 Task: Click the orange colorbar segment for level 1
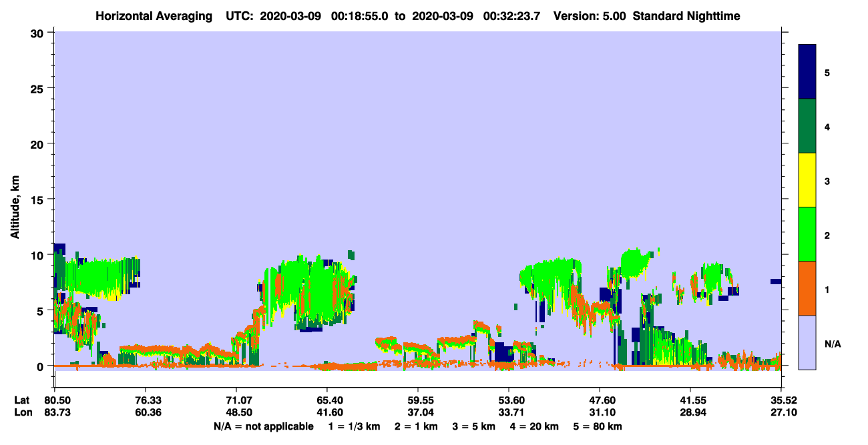pos(807,288)
